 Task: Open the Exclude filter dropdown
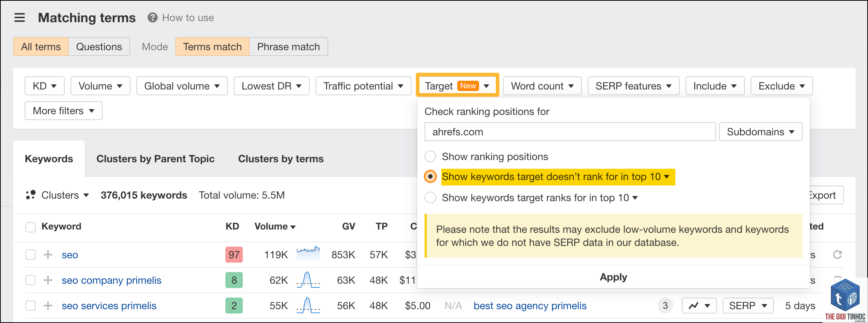pyautogui.click(x=781, y=86)
